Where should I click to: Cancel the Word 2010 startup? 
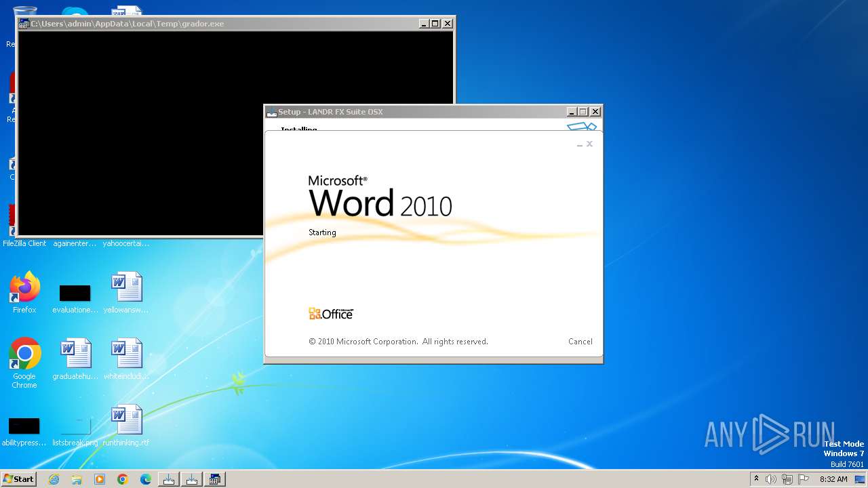point(580,342)
